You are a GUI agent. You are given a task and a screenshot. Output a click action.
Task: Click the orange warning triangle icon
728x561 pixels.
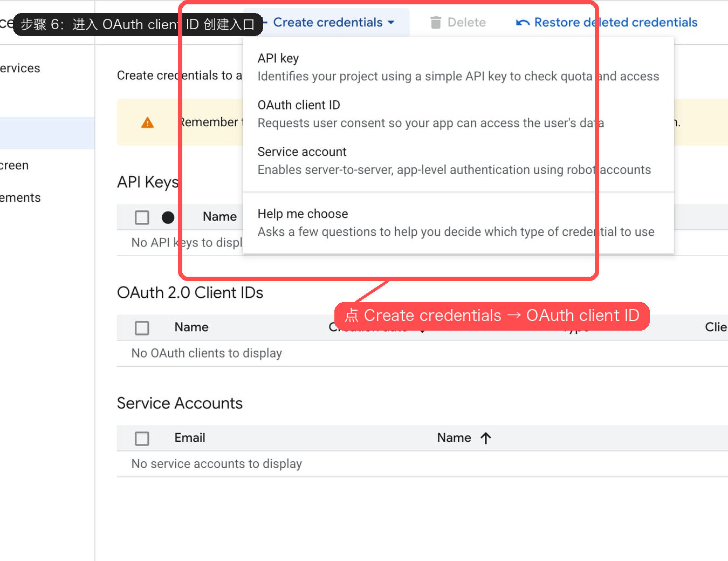[x=147, y=122]
